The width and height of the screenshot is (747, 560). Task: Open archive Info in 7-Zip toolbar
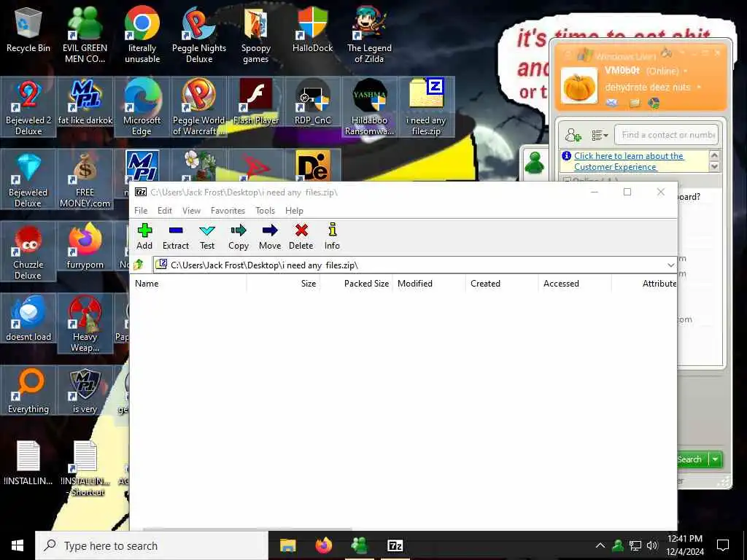[332, 237]
